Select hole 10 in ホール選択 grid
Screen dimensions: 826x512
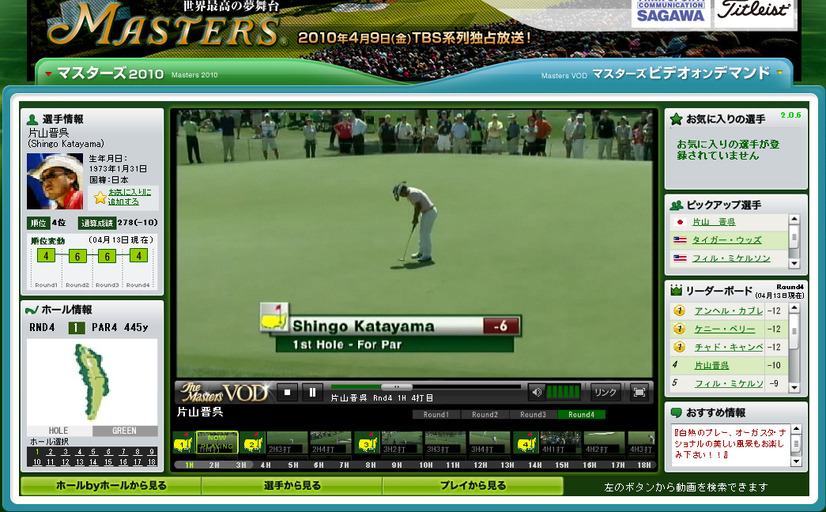(x=37, y=462)
